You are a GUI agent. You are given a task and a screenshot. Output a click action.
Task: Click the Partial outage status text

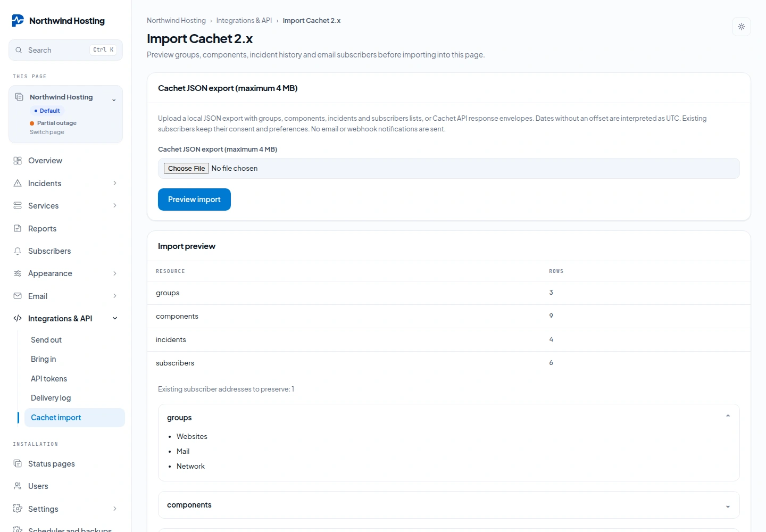point(57,123)
